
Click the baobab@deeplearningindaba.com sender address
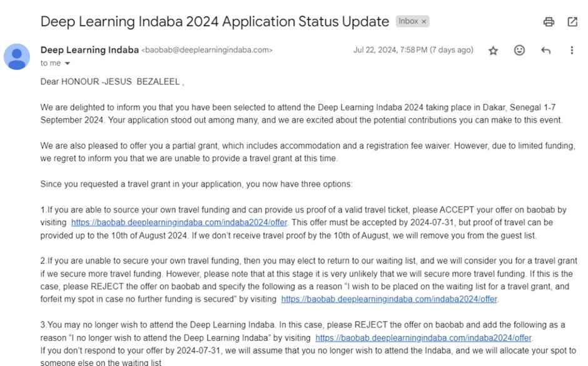pos(206,50)
